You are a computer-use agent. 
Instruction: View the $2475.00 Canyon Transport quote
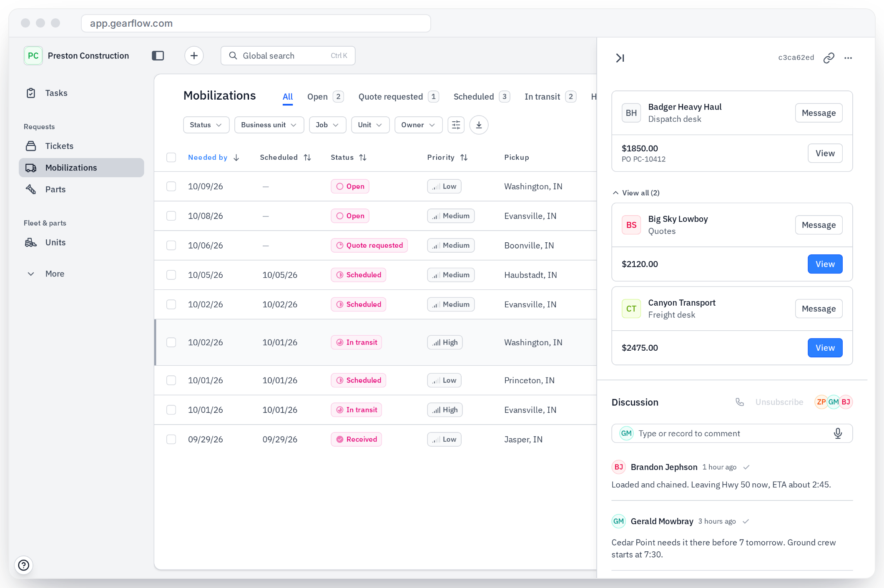click(825, 348)
